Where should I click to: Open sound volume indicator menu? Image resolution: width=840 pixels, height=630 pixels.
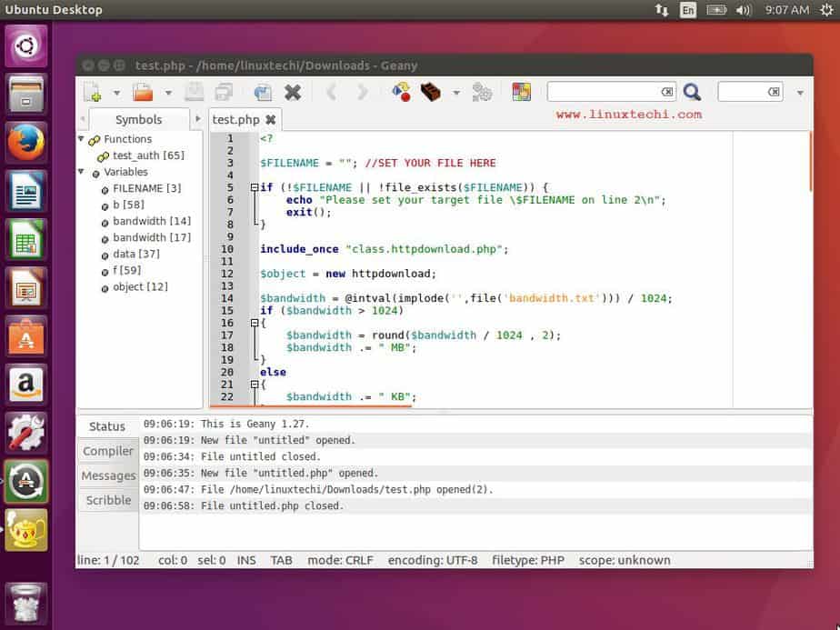[743, 10]
